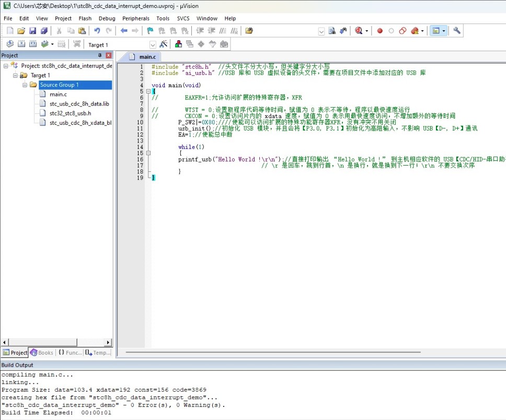
Task: Download code to flash with LOAD
Action: pos(77,44)
